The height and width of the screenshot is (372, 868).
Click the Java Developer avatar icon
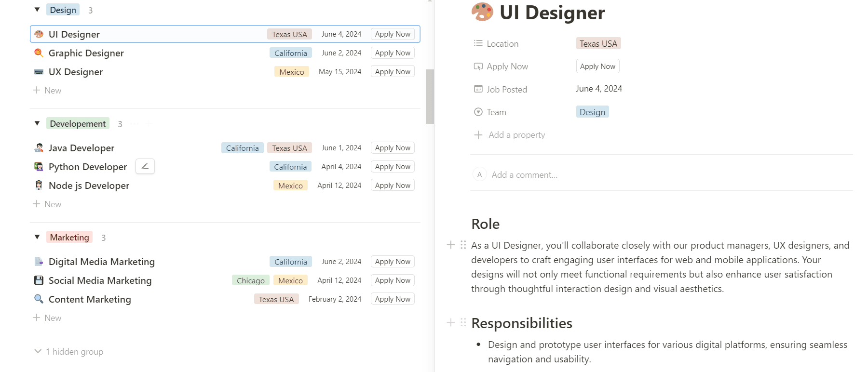[x=39, y=148]
